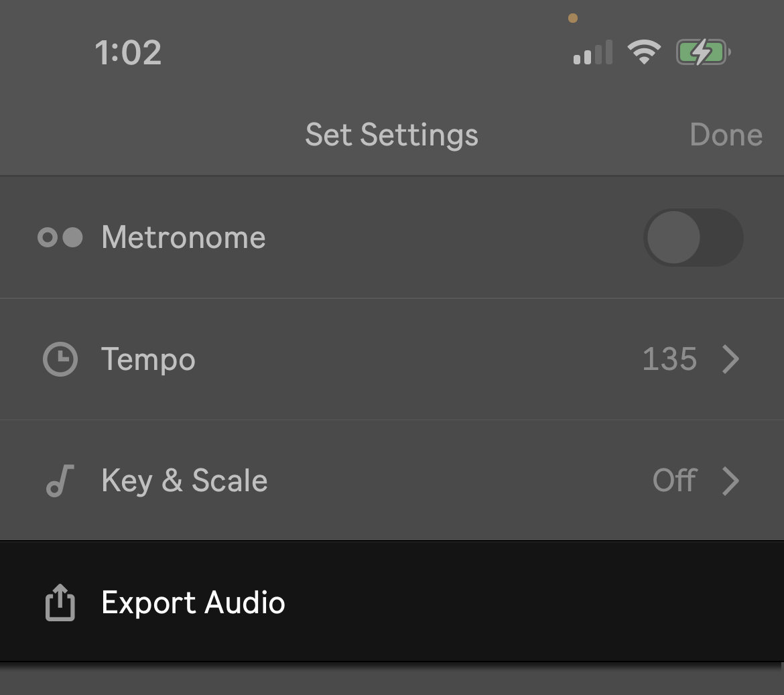
Task: Open the Key & Scale Off value
Action: tap(675, 481)
